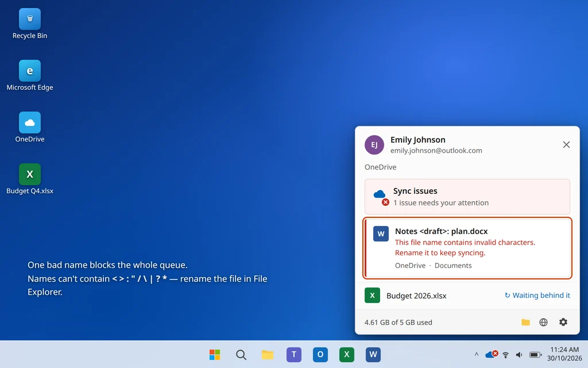Open Word from the taskbar
588x368 pixels.
[x=373, y=354]
